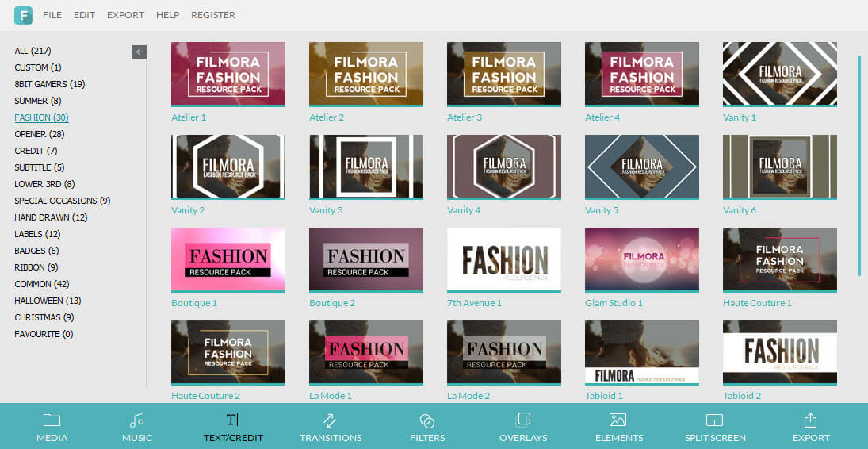Select the FAVOURITE (0) category
This screenshot has height=449, width=868.
tap(44, 334)
